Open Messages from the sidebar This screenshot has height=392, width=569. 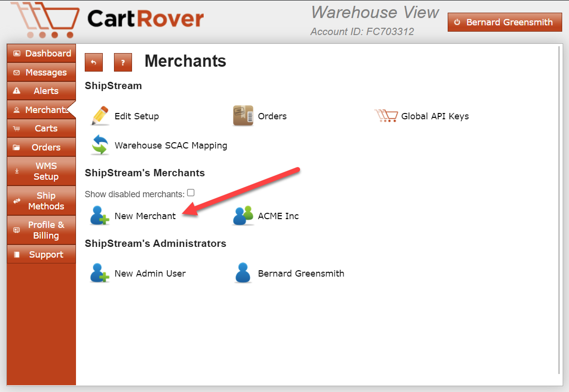pos(41,73)
